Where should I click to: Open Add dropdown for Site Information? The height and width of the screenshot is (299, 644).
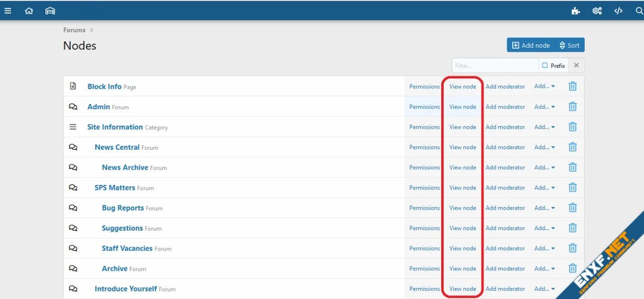click(x=544, y=127)
